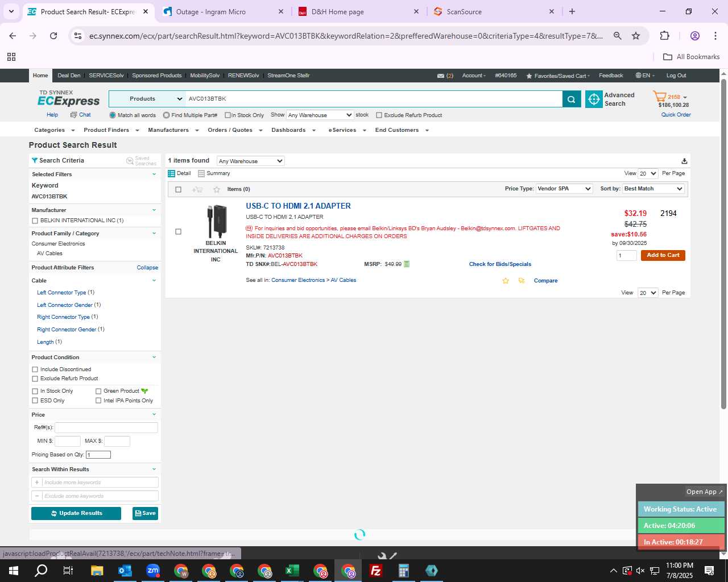This screenshot has height=582, width=728.
Task: Click the page vertical scrollbar
Action: [x=723, y=244]
